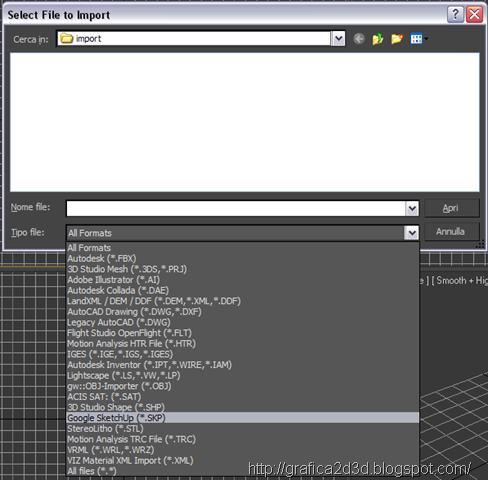Choose Motion Analysis HTR File (*.HTR)
The image size is (488, 480).
coord(242,344)
